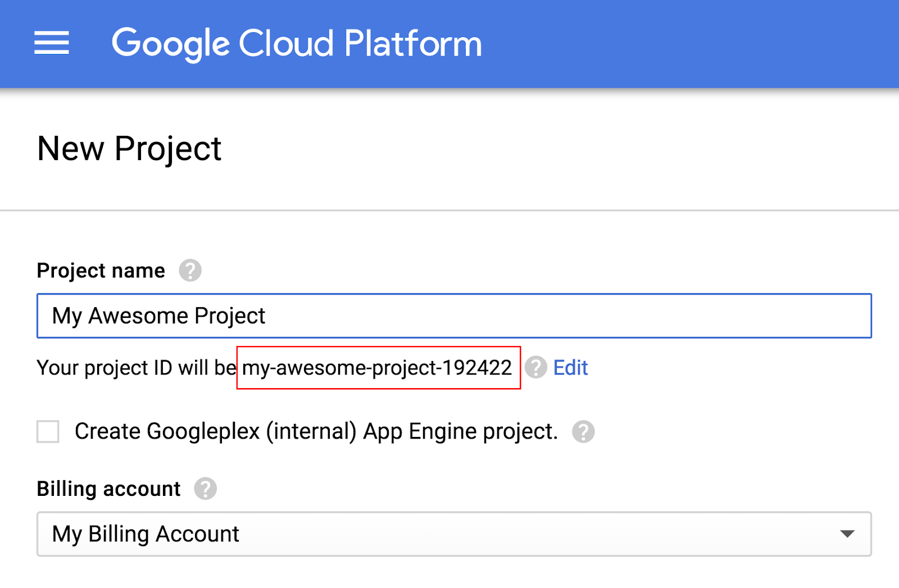
Task: Select the my-awesome-project-192422 project ID text
Action: [x=377, y=368]
